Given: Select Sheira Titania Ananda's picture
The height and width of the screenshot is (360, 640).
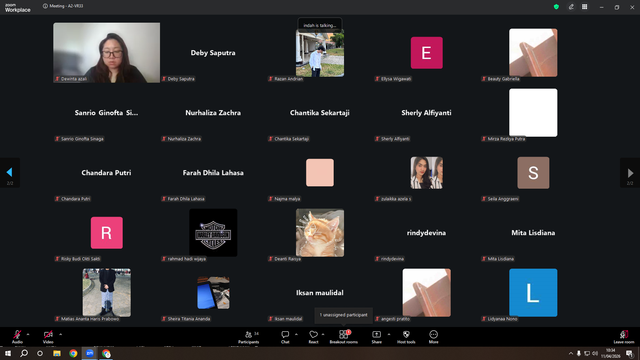Looking at the screenshot, I should (x=213, y=293).
